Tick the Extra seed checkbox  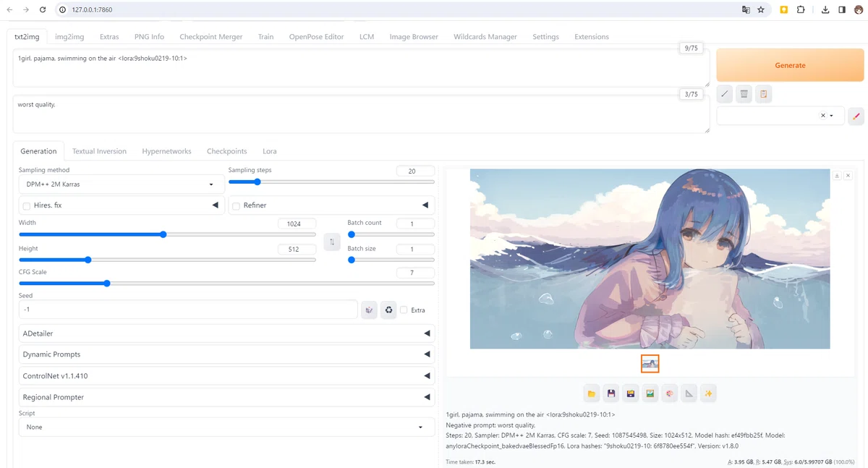click(x=404, y=310)
